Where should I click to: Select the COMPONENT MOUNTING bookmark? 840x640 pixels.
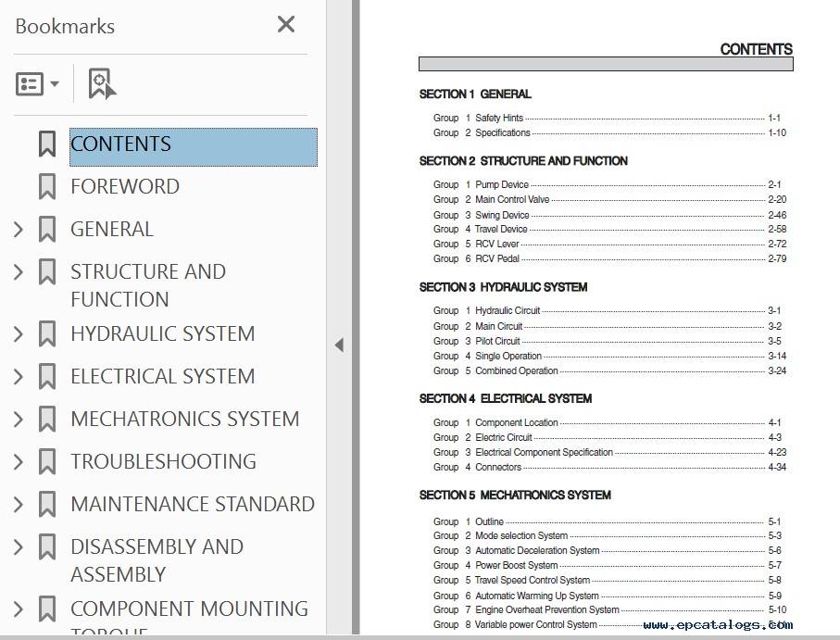(189, 616)
